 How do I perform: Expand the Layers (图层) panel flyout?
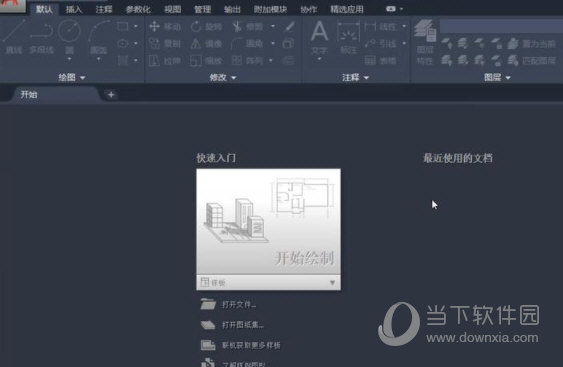497,77
